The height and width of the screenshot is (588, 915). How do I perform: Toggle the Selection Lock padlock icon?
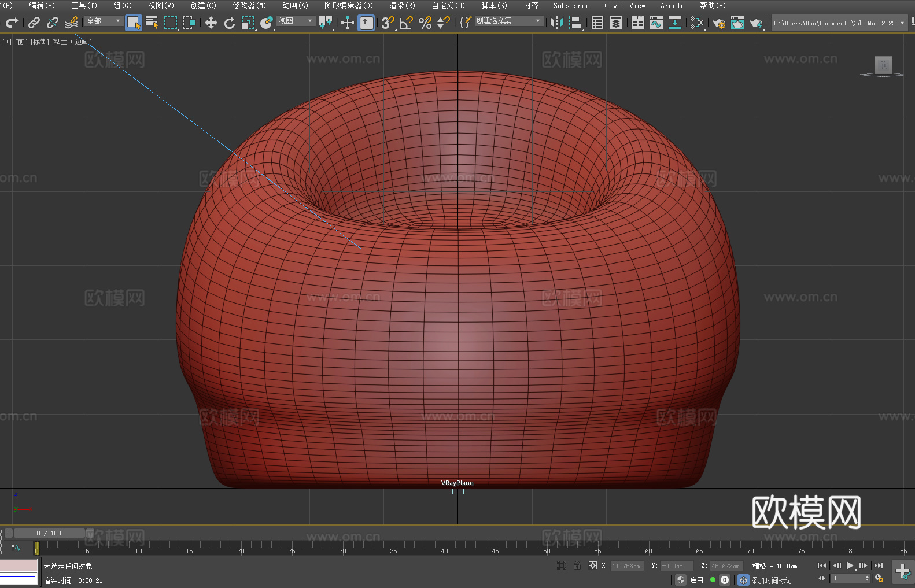click(x=577, y=565)
